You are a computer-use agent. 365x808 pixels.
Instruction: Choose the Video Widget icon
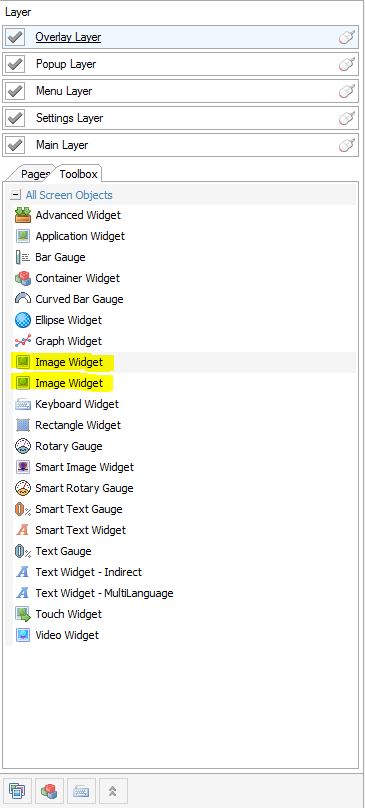[23, 635]
